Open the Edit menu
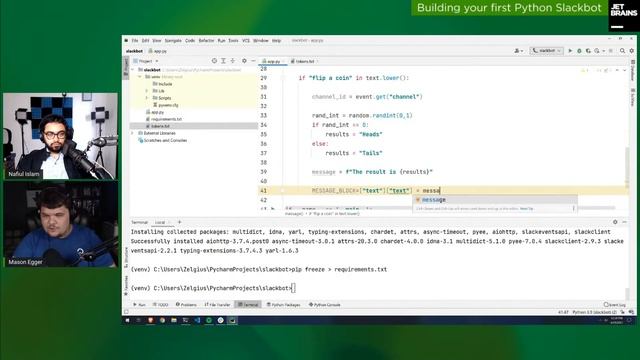This screenshot has height=360, width=640. (145, 40)
